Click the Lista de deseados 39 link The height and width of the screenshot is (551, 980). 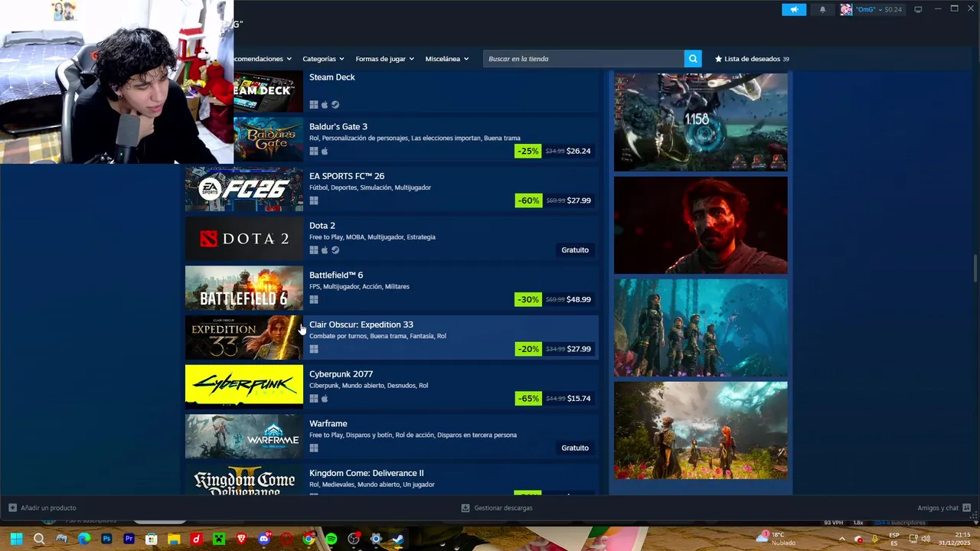click(752, 59)
